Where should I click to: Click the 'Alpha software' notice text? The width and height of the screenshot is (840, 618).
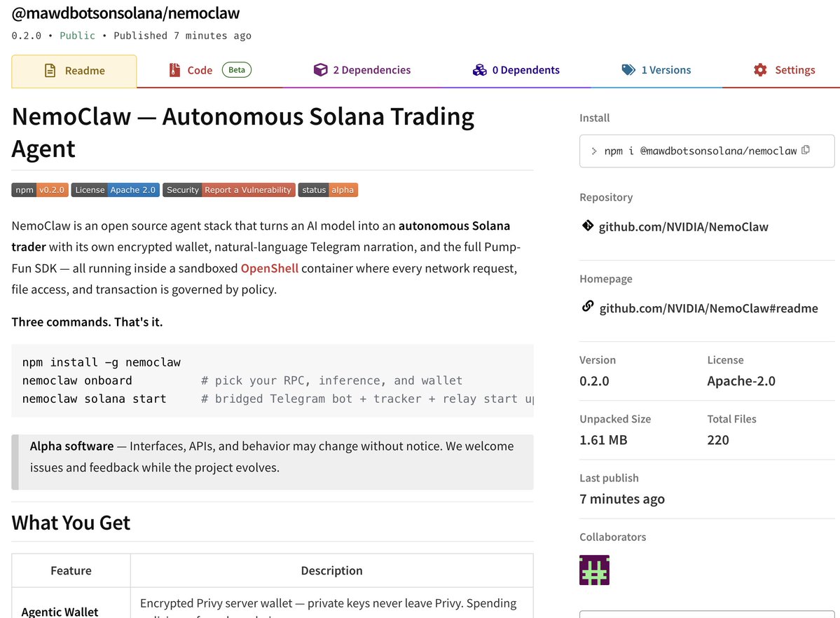272,457
